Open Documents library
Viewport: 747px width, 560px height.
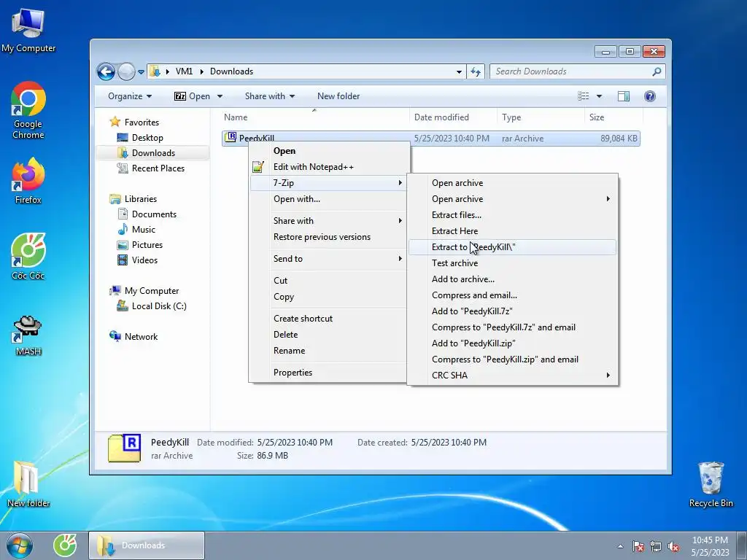154,214
